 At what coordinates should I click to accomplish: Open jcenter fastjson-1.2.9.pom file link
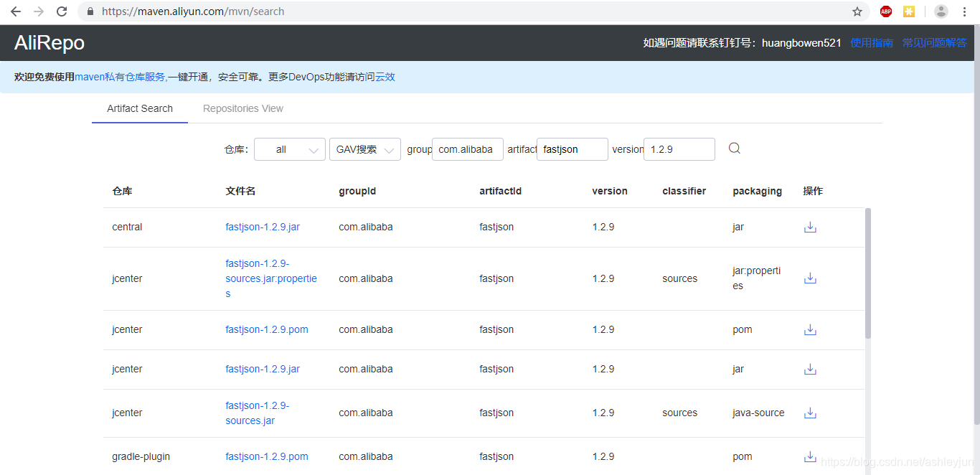(x=267, y=330)
